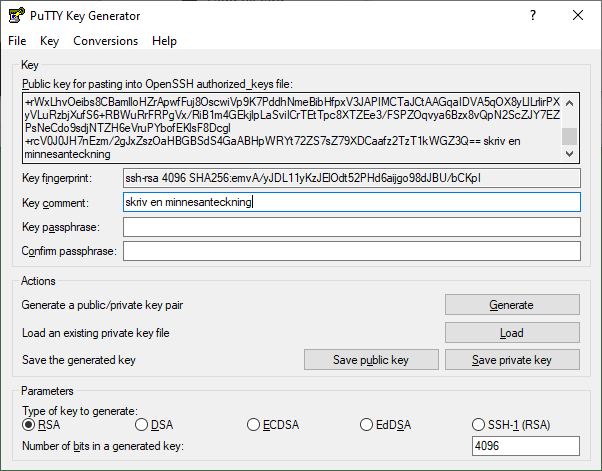
Task: Click the Generate button
Action: point(512,305)
